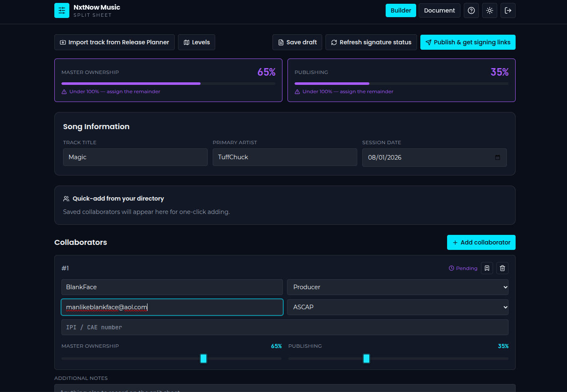The height and width of the screenshot is (392, 567).
Task: Click Refresh signature status
Action: (371, 42)
